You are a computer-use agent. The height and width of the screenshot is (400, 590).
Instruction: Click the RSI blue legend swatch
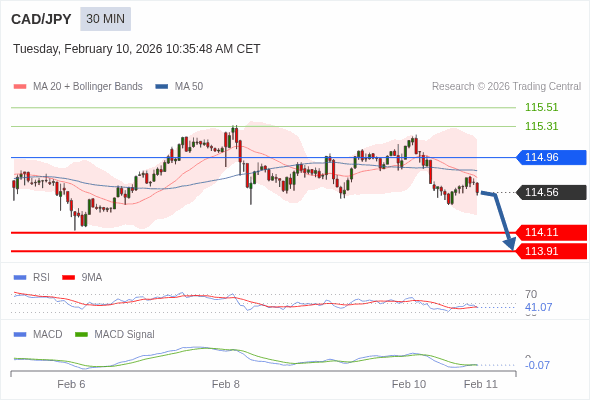[20, 278]
